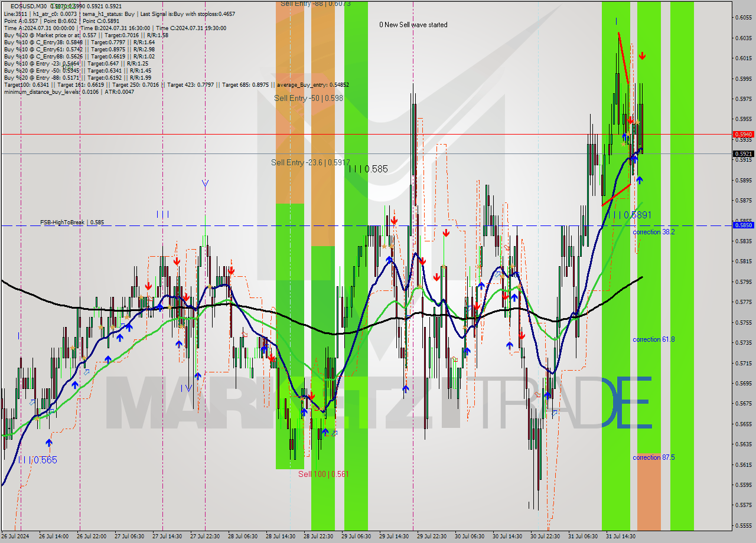This screenshot has width=756, height=543.
Task: Click the 'Sell Entry -88 | 0.6073' label
Action: [x=315, y=4]
